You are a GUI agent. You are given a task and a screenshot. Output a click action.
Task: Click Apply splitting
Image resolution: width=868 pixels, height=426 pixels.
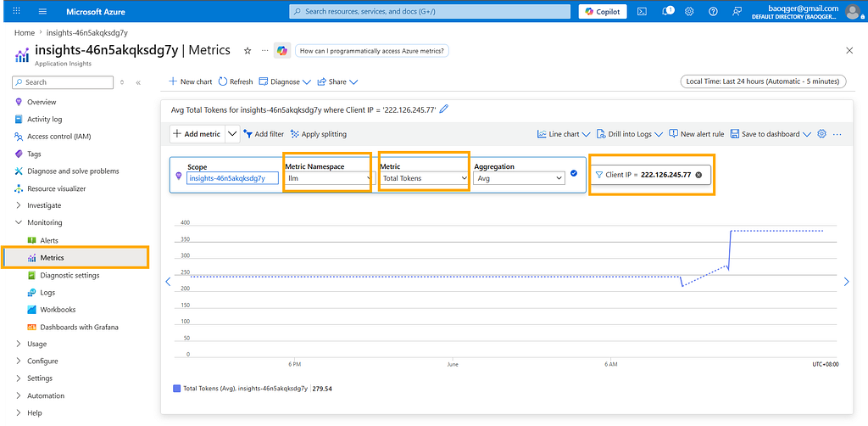coord(319,134)
